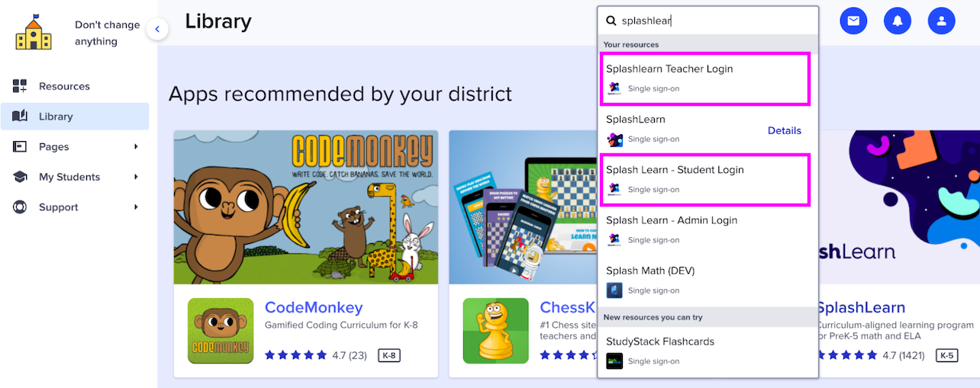Click the search field containing splashlear
The image size is (980, 388).
pos(708,21)
